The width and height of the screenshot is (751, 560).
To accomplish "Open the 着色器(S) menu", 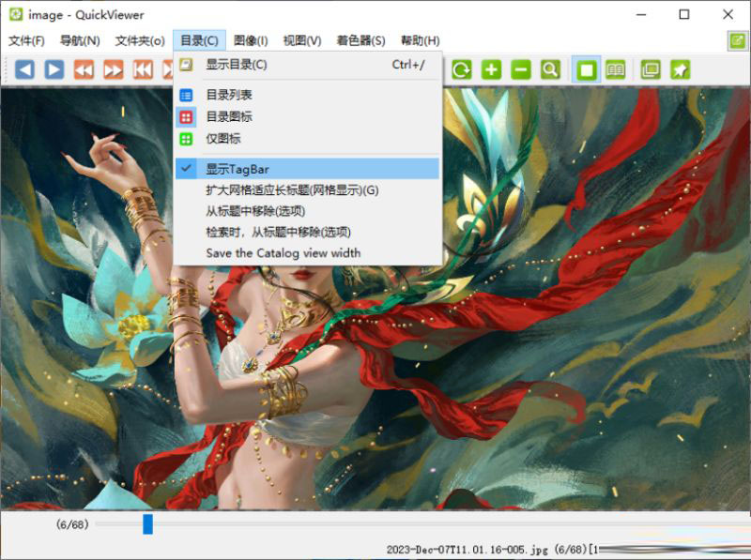I will pyautogui.click(x=360, y=40).
